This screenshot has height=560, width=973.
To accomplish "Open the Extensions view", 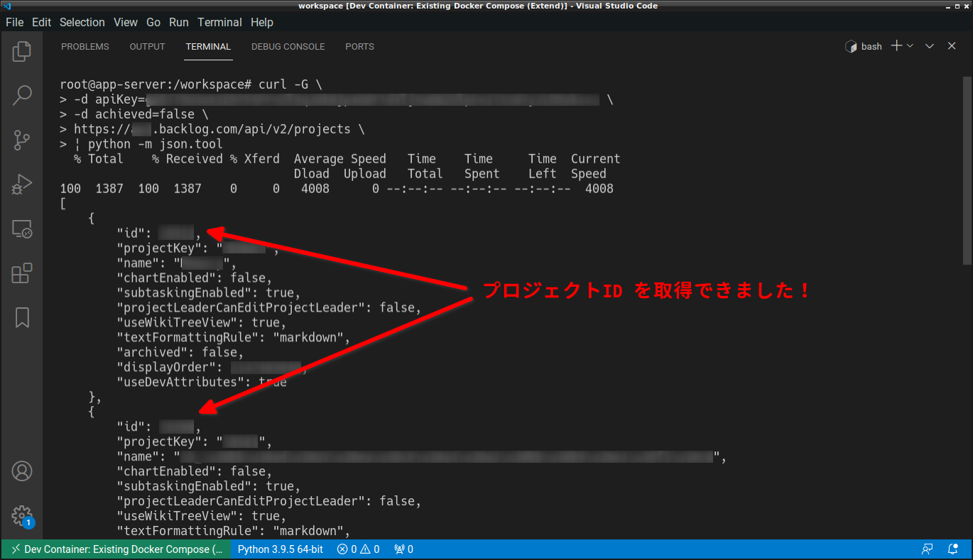I will click(21, 273).
